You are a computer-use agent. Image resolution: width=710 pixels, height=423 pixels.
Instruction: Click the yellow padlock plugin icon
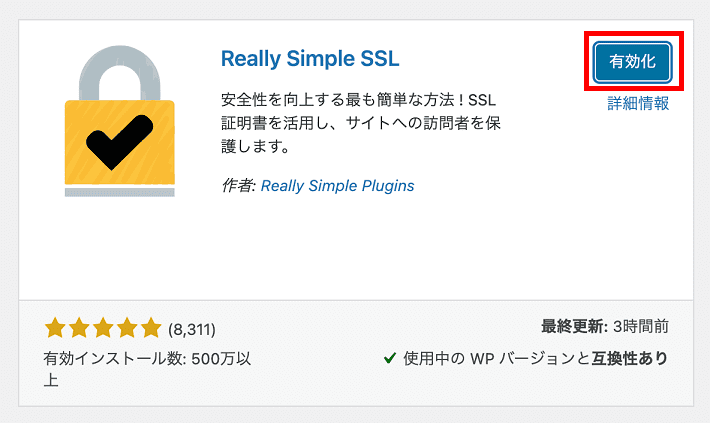120,121
